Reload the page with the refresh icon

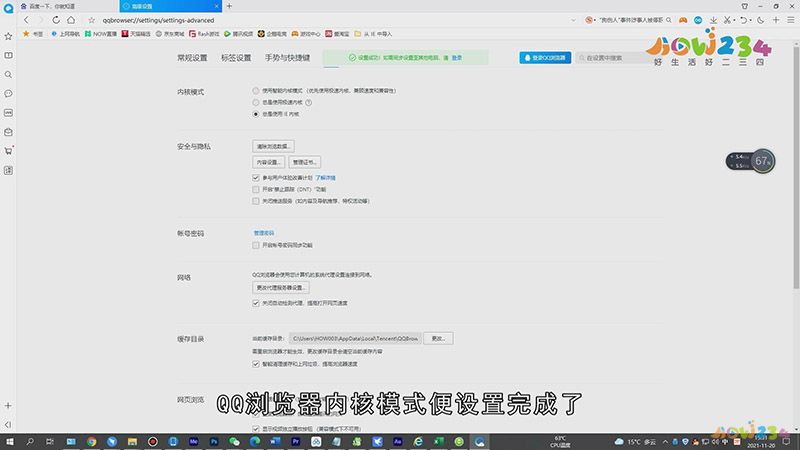coord(56,20)
